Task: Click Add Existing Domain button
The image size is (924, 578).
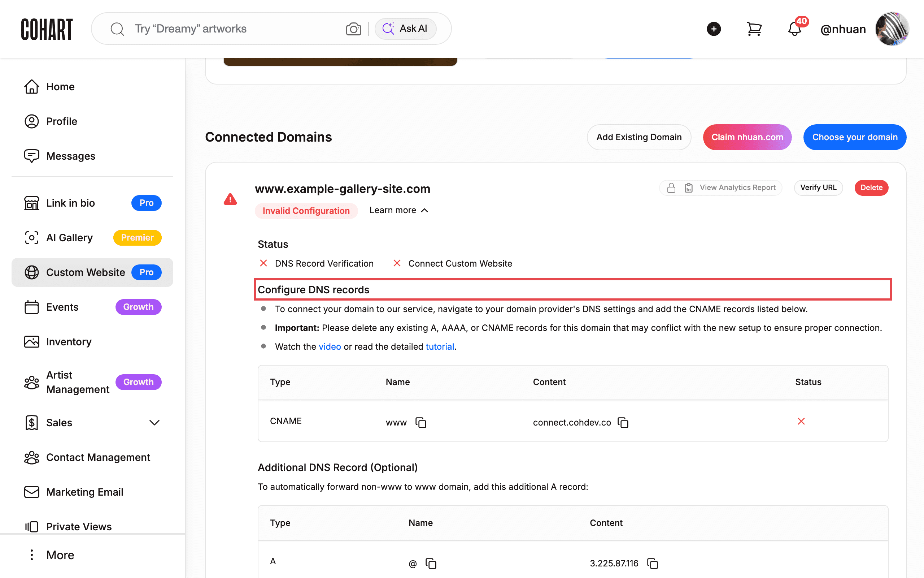Action: tap(639, 137)
